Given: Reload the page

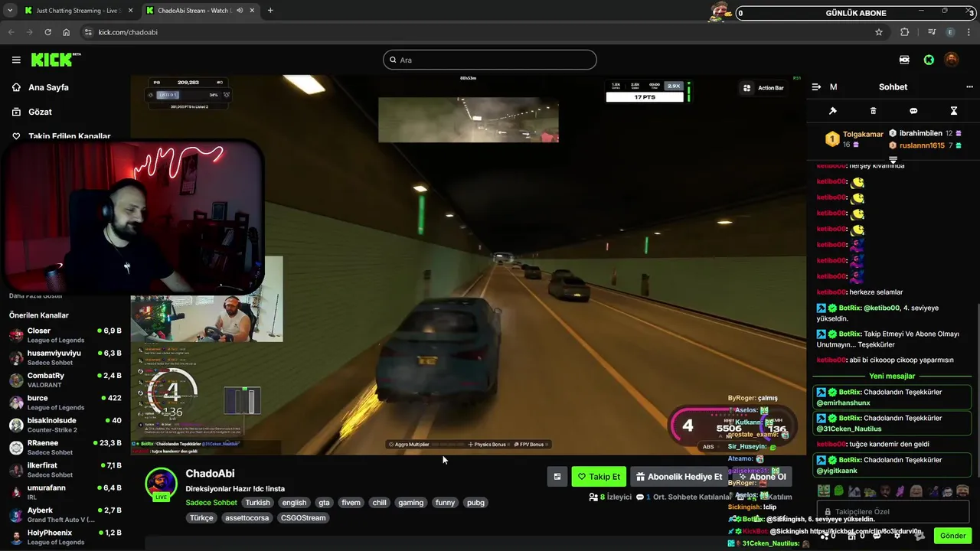Looking at the screenshot, I should (48, 32).
